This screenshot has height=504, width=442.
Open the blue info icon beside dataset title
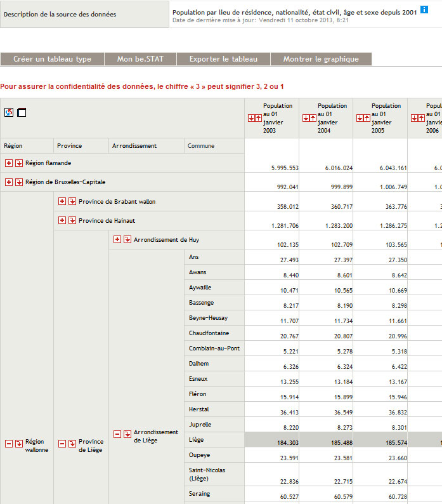pos(424,10)
